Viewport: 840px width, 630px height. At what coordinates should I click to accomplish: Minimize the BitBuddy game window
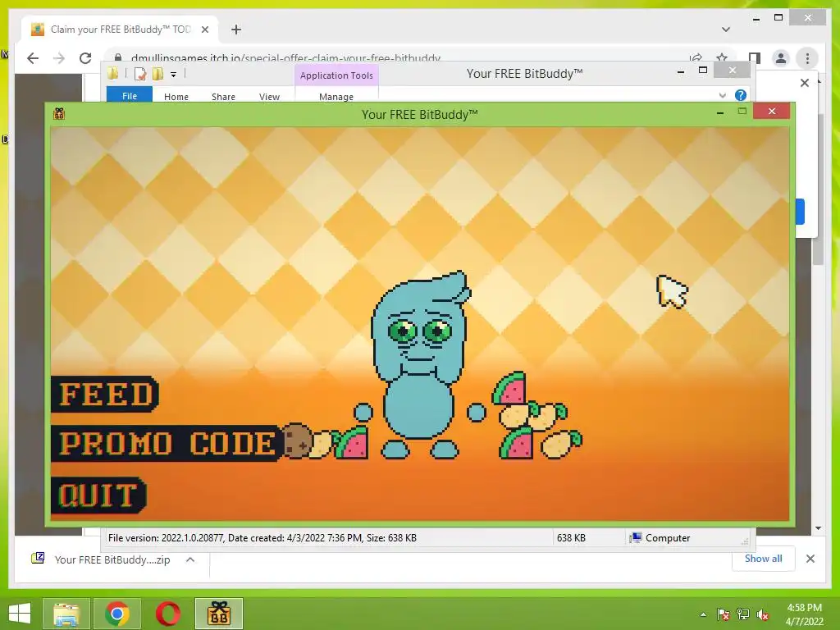(720, 112)
